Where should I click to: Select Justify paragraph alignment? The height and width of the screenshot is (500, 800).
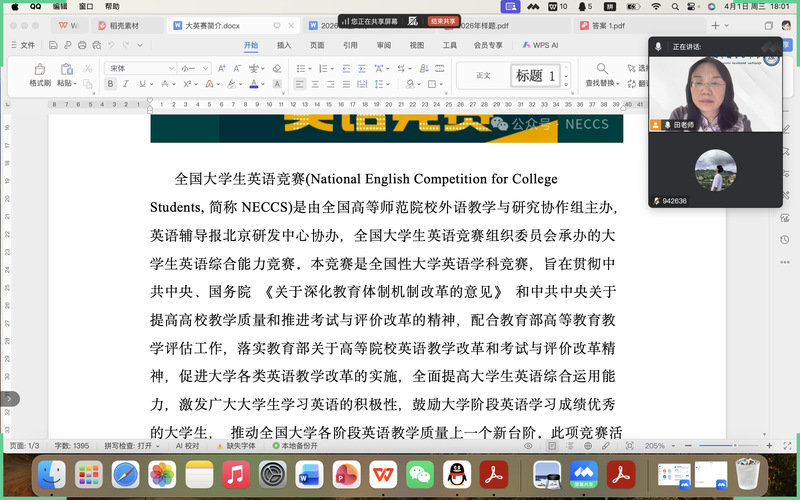(346, 84)
